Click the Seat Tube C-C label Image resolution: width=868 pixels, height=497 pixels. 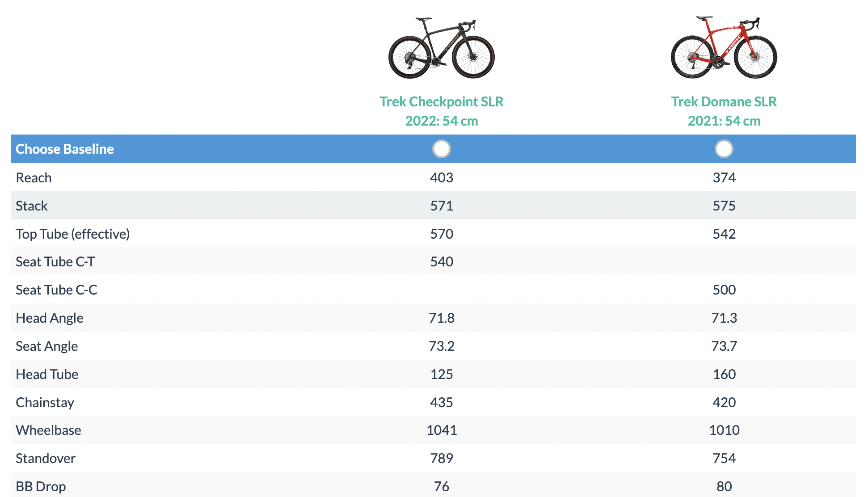[x=57, y=290]
